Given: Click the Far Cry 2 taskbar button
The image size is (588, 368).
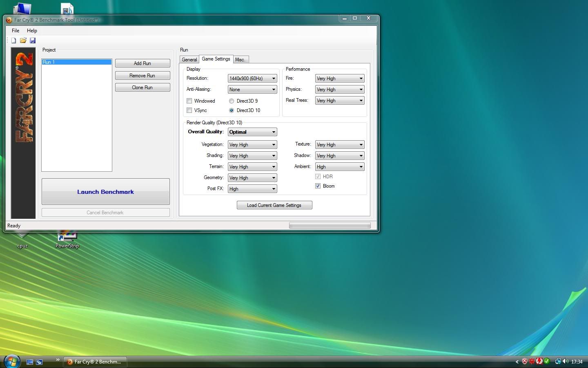Looking at the screenshot, I should click(x=95, y=362).
